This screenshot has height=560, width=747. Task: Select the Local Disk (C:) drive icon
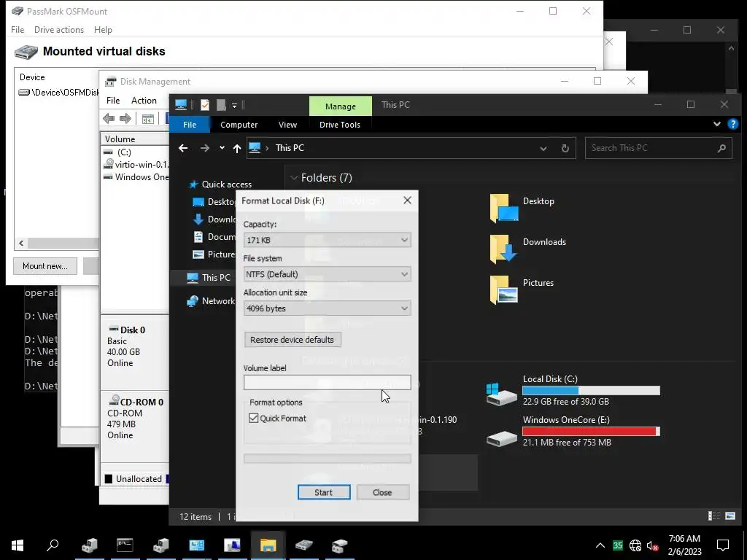coord(501,394)
